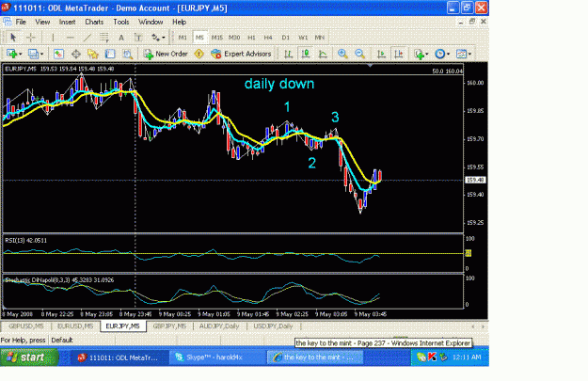
Task: Click the chart shift triangle marker
Action: 370,66
